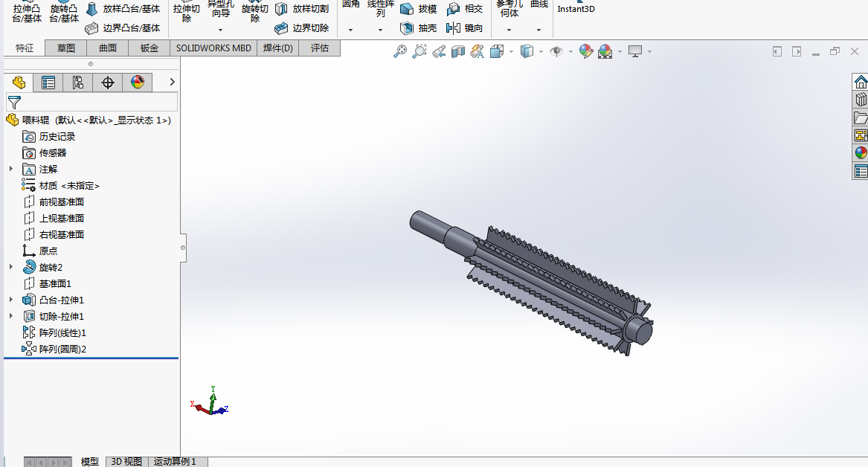868x467 pixels.
Task: Click Zoom to Area icon
Action: (x=419, y=51)
